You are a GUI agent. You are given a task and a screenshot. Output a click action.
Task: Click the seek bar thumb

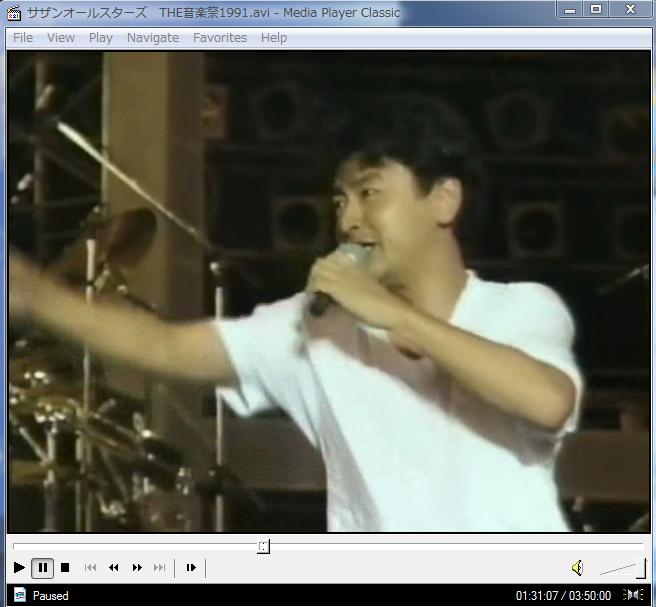pyautogui.click(x=264, y=546)
